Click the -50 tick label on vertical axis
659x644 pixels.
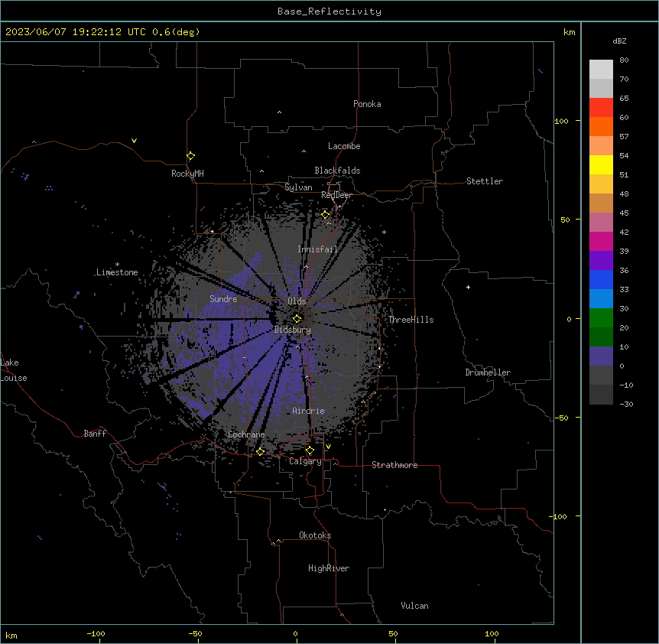(x=561, y=418)
